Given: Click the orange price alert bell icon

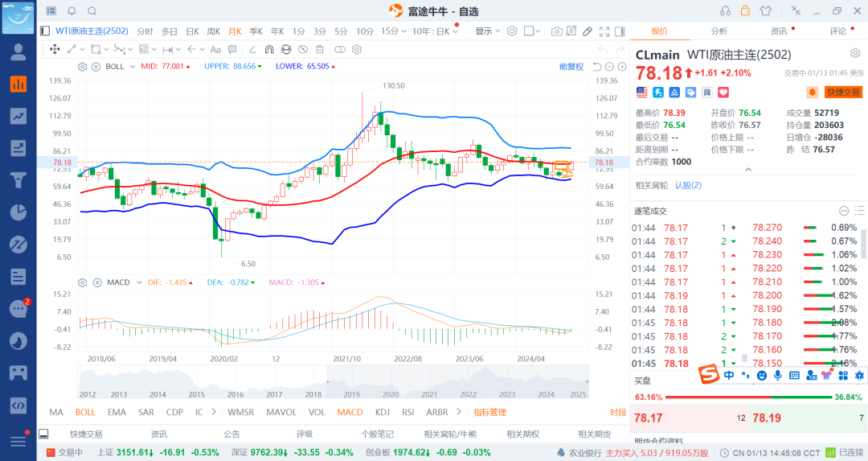Looking at the screenshot, I should [x=813, y=93].
